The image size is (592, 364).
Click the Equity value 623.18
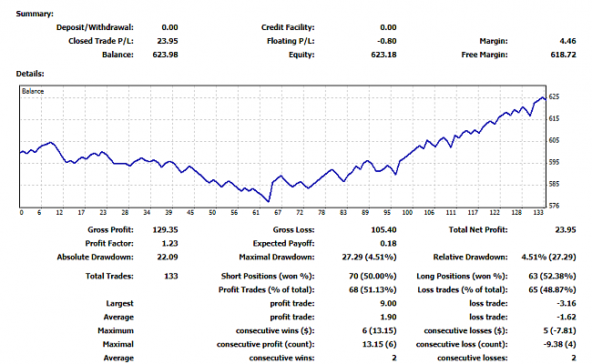tap(384, 55)
